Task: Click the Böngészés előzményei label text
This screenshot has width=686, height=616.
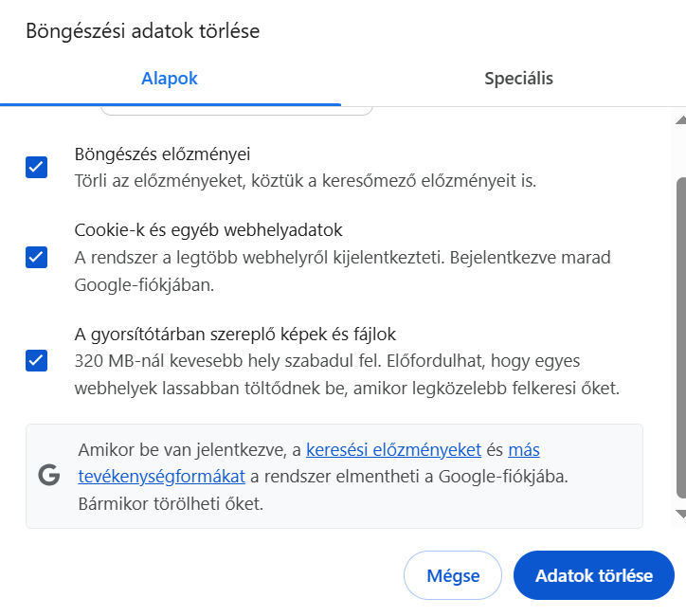Action: pyautogui.click(x=162, y=154)
